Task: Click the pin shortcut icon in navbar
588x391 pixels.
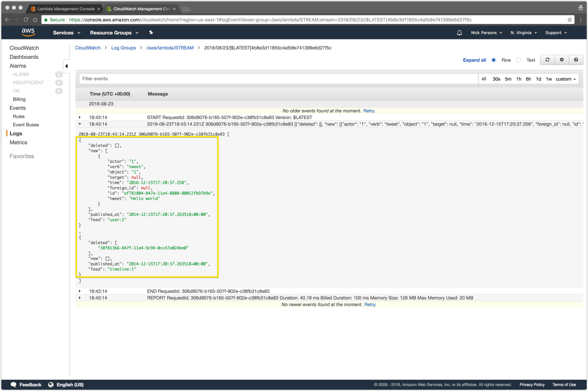Action: (151, 33)
